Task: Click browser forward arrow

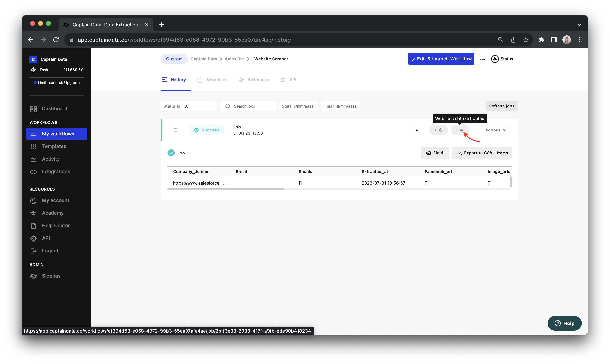Action: point(43,40)
